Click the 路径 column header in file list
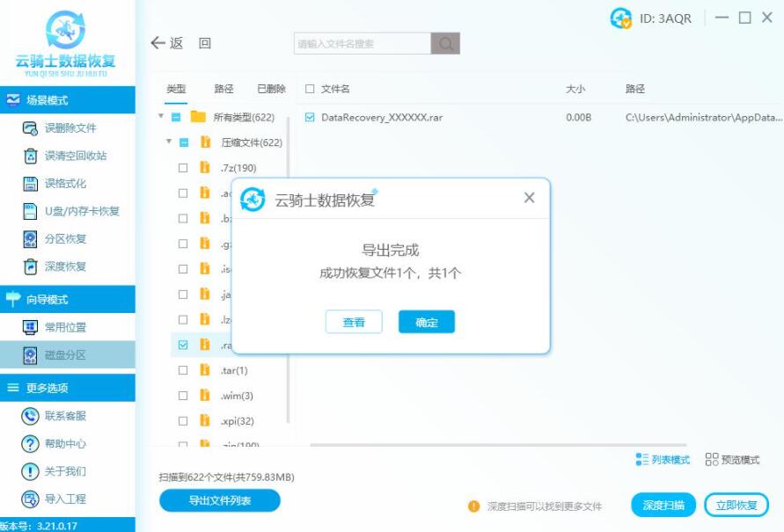This screenshot has height=532, width=784. [635, 89]
